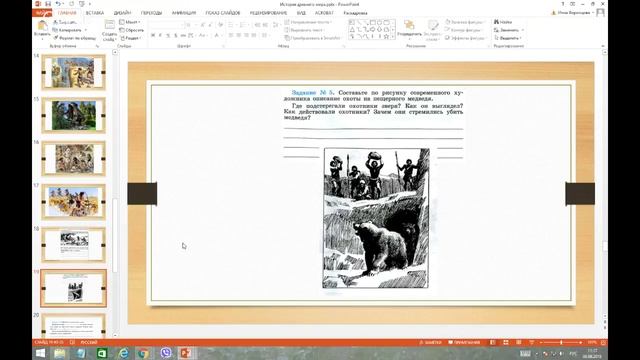
Task: Click Преобразовать в SmartArt button
Action: pyautogui.click(x=313, y=38)
